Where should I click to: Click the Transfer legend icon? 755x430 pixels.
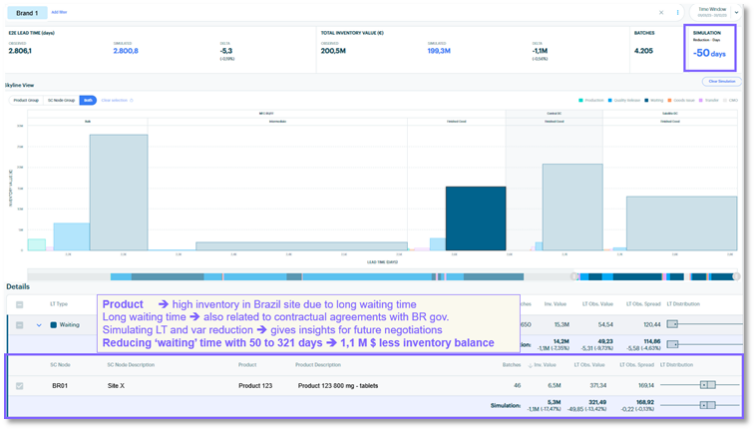tap(701, 100)
